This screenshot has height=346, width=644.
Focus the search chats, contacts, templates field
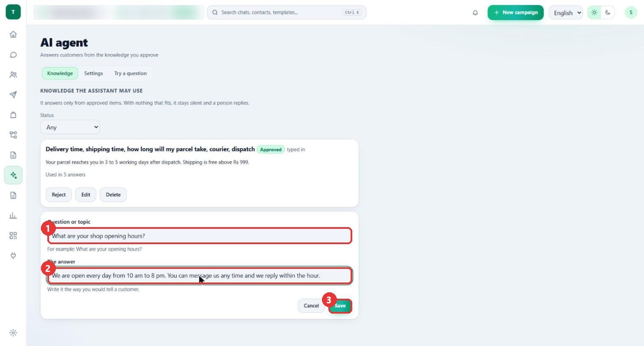click(x=287, y=12)
